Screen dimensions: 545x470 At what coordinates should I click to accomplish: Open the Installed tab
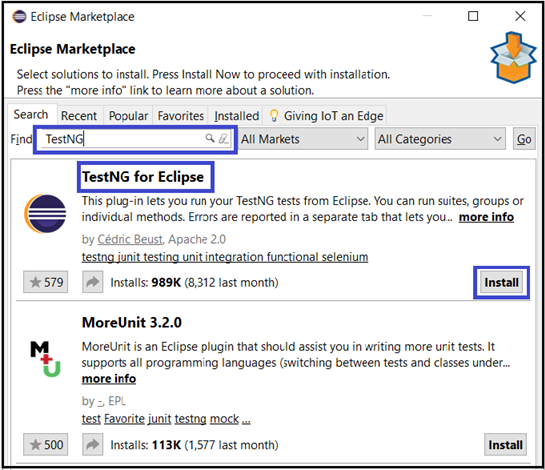236,116
